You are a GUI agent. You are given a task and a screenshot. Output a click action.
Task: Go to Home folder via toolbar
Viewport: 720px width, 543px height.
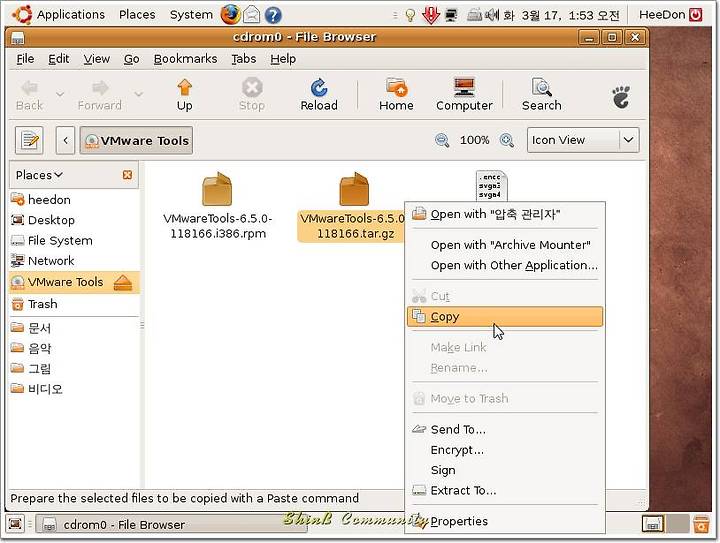click(396, 95)
